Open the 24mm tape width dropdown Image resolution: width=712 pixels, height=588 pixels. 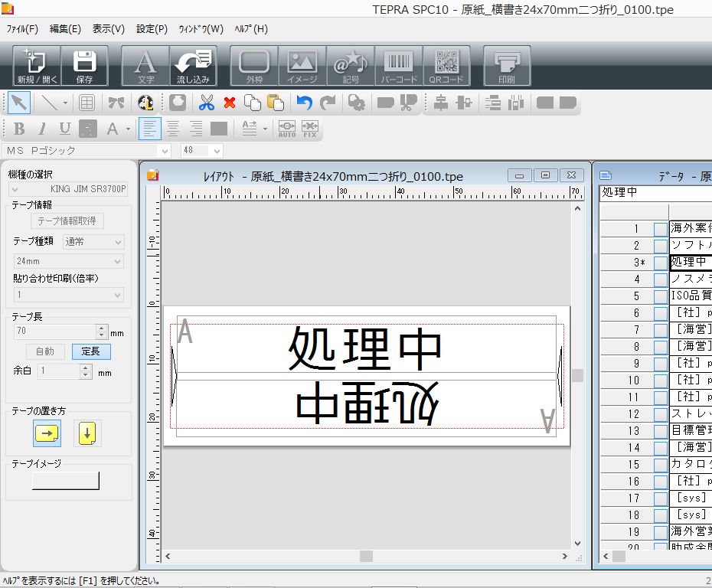69,261
